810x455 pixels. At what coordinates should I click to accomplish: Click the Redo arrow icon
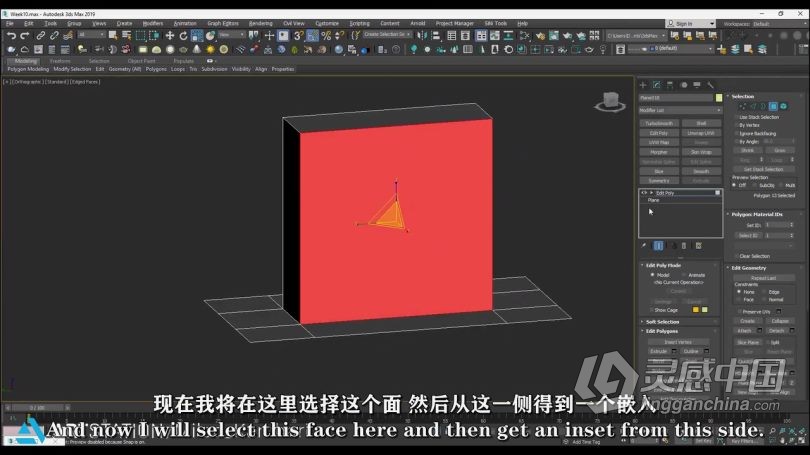24,36
